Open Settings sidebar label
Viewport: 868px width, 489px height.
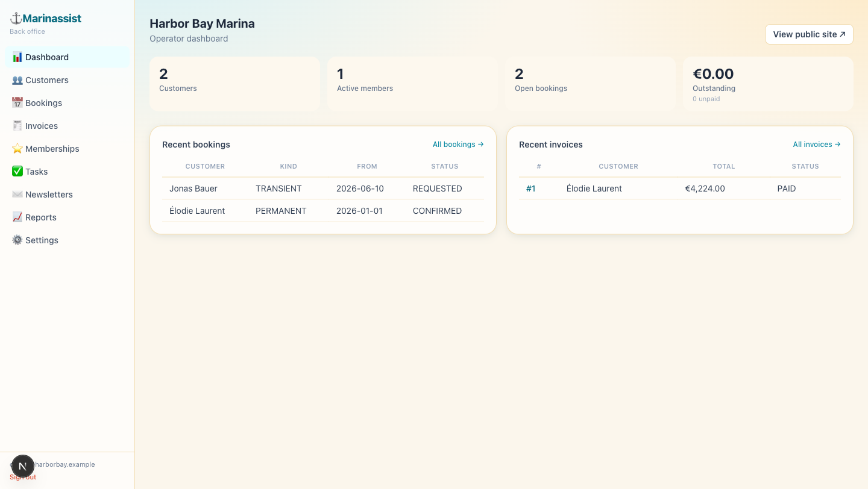click(x=42, y=240)
